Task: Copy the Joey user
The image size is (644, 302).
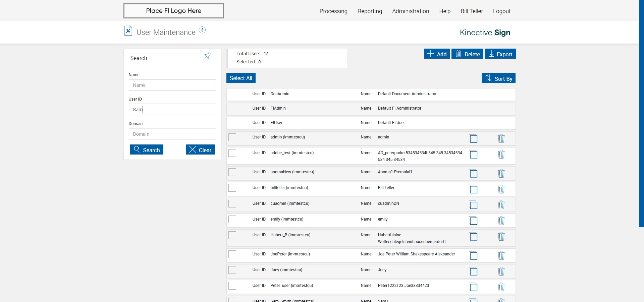Action: [x=473, y=271]
